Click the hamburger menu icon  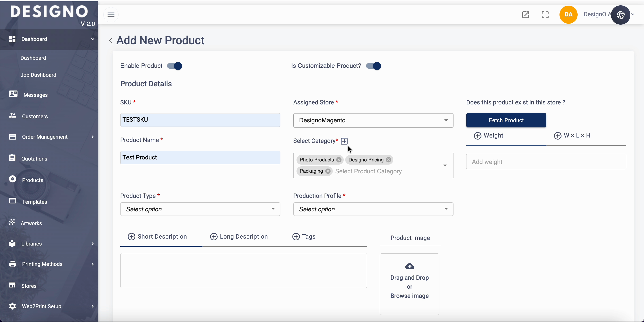click(x=111, y=15)
